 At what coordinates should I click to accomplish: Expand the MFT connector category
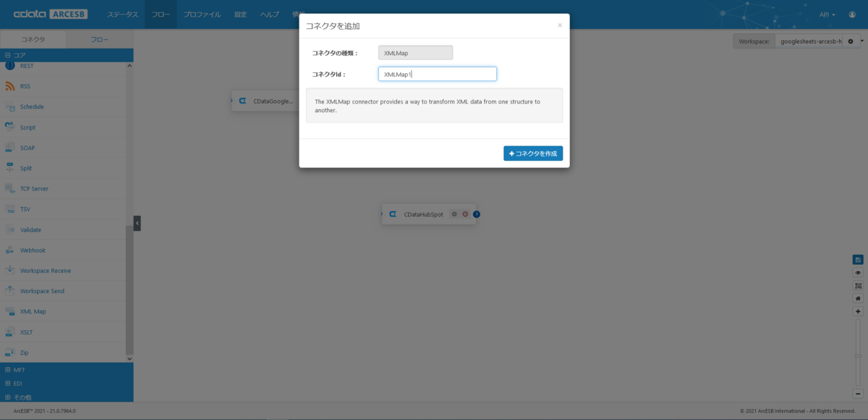point(67,370)
